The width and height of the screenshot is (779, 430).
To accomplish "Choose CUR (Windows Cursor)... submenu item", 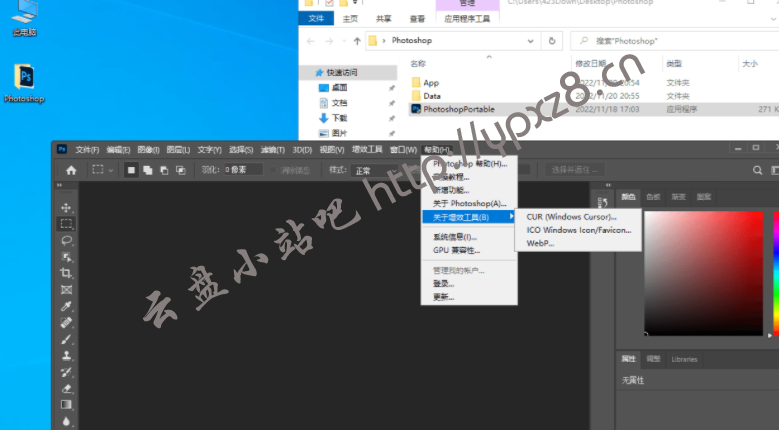I will point(578,217).
